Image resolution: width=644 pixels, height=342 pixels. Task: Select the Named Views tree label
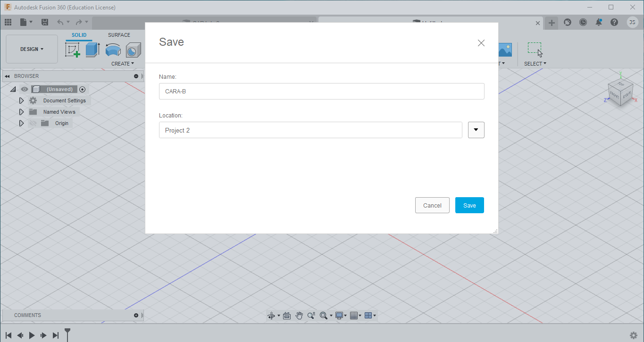pyautogui.click(x=59, y=112)
